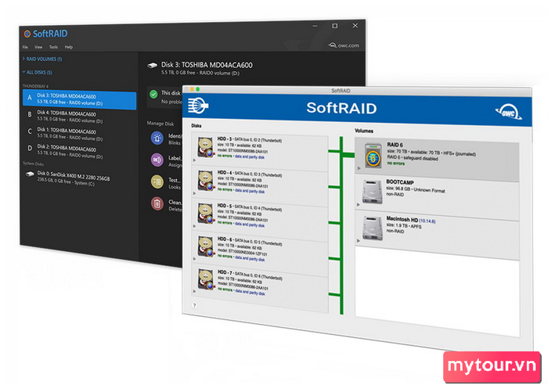Expand the HDD - 4 disclosure triangle
Screen dimensions: 548x392
pos(195,193)
